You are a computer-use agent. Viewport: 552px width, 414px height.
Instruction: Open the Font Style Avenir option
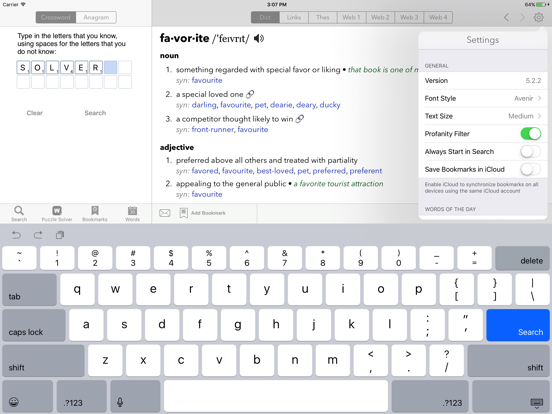click(x=483, y=98)
